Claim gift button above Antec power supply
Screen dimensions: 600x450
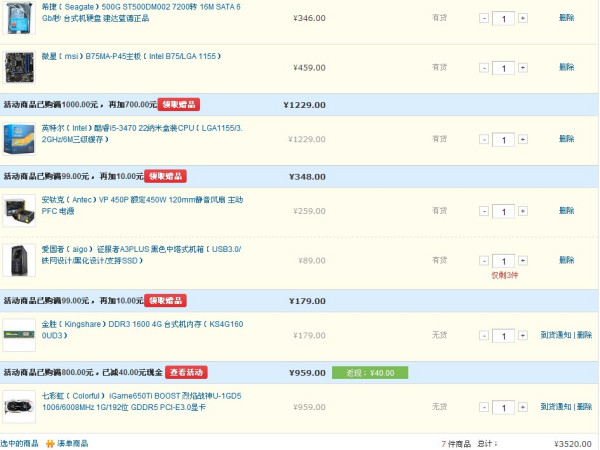click(165, 176)
